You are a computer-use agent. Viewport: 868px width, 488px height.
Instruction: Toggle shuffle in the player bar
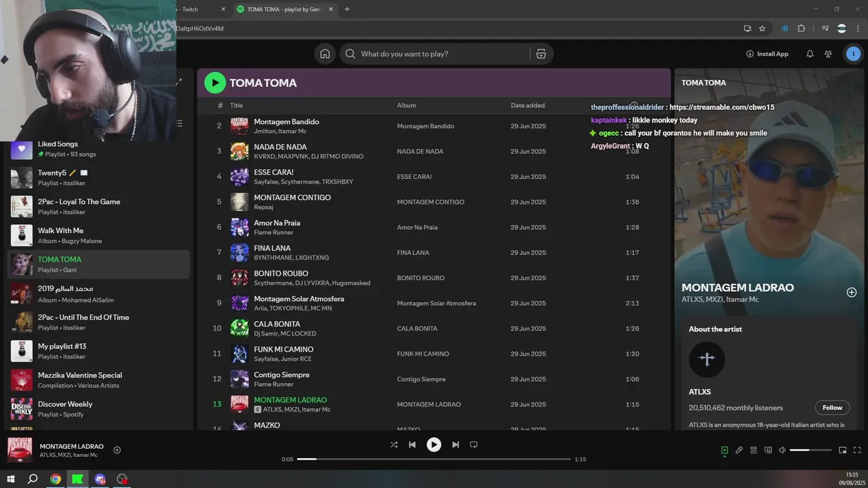(394, 445)
